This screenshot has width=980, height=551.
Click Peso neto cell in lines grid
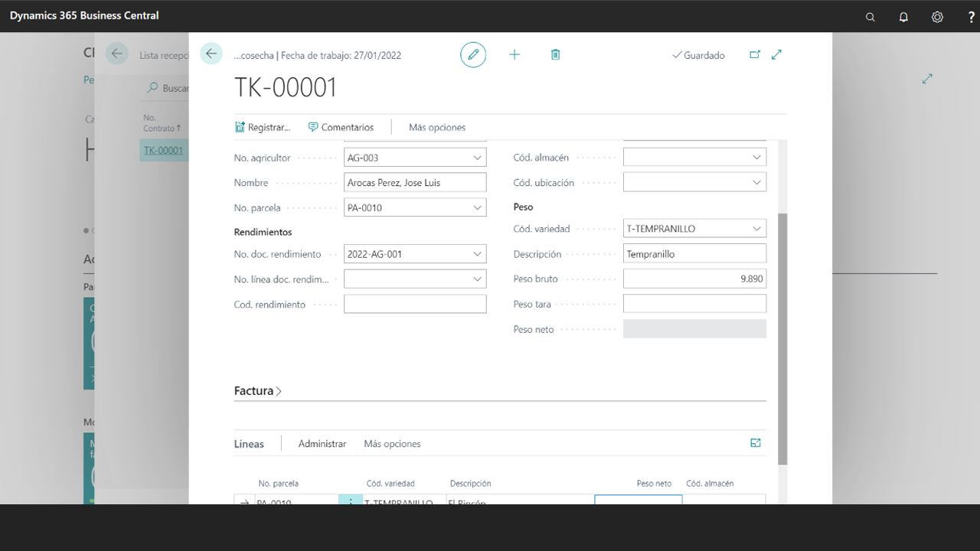point(639,500)
